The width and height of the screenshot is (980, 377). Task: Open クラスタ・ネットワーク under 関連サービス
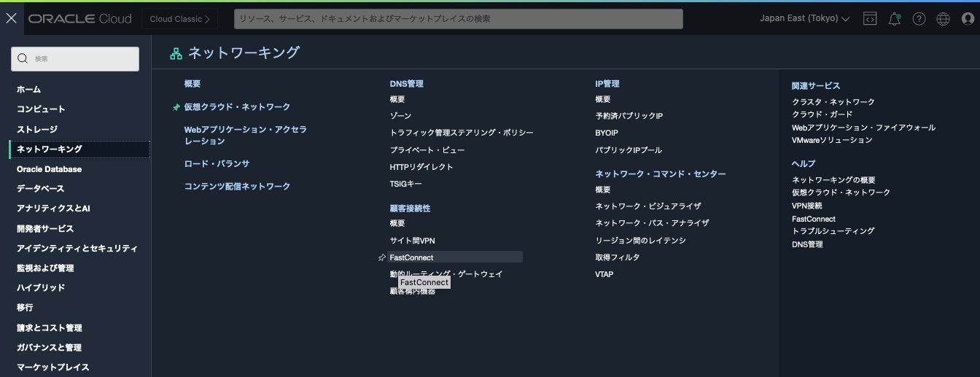point(833,102)
